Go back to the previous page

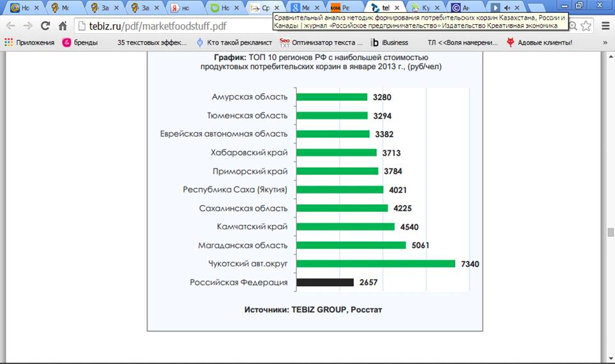pyautogui.click(x=11, y=26)
